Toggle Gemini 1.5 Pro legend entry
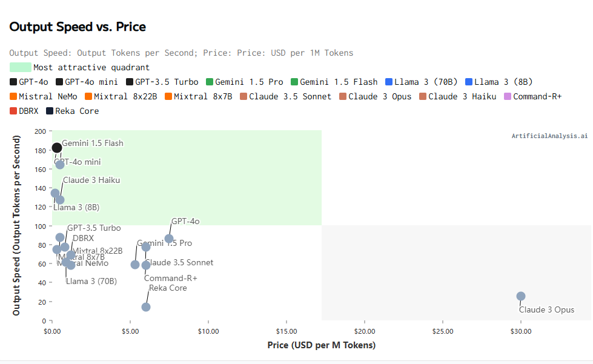 (244, 82)
